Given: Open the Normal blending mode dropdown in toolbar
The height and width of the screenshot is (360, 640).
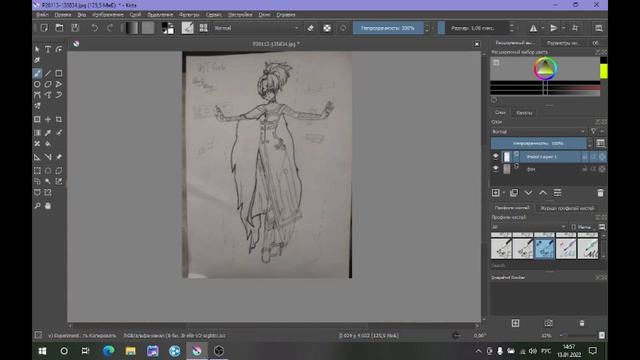Looking at the screenshot, I should 256,28.
